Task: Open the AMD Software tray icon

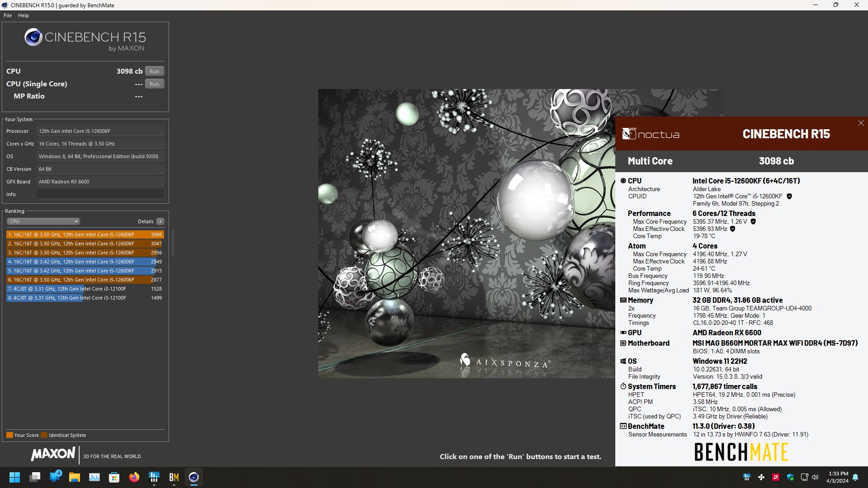Action: tap(776, 477)
